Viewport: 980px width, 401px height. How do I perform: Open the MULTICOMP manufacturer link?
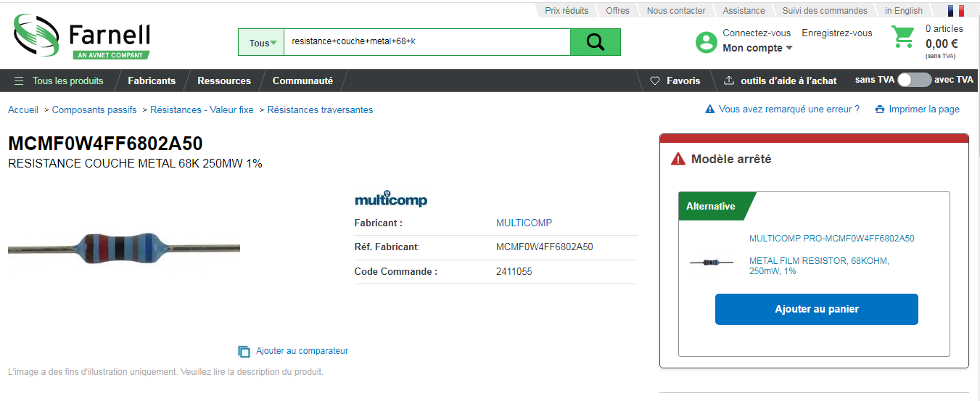pos(524,223)
